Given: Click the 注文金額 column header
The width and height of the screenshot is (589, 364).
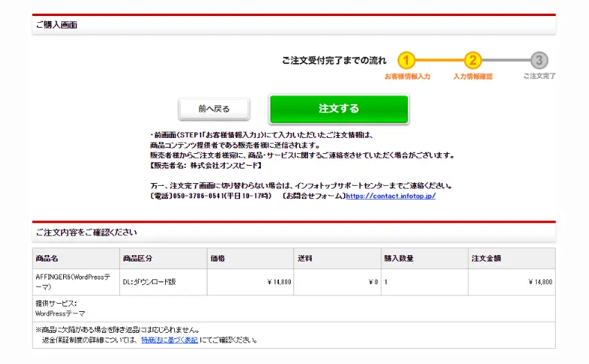Looking at the screenshot, I should [486, 259].
